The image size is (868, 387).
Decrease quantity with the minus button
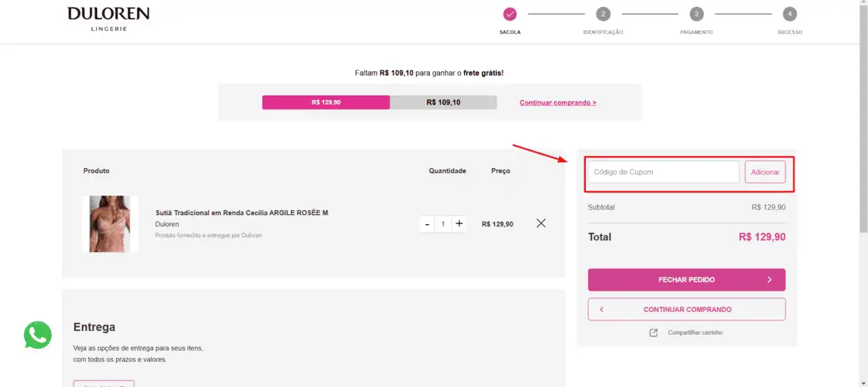[427, 224]
